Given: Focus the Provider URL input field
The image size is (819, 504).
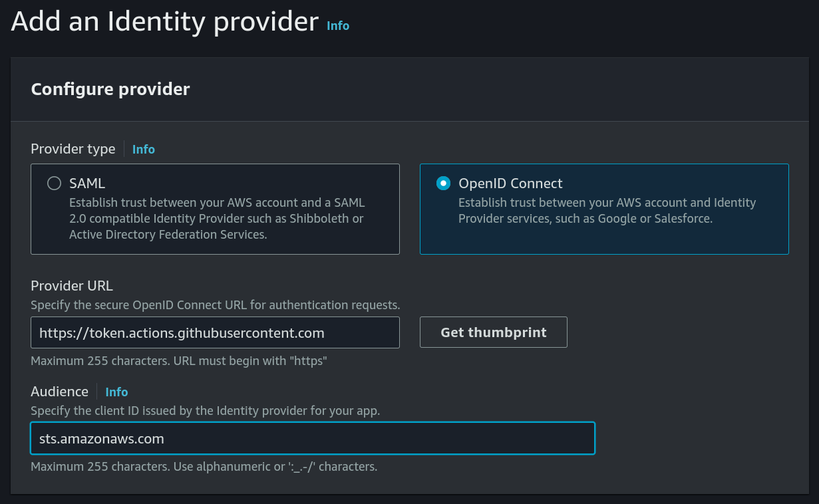Looking at the screenshot, I should point(215,332).
